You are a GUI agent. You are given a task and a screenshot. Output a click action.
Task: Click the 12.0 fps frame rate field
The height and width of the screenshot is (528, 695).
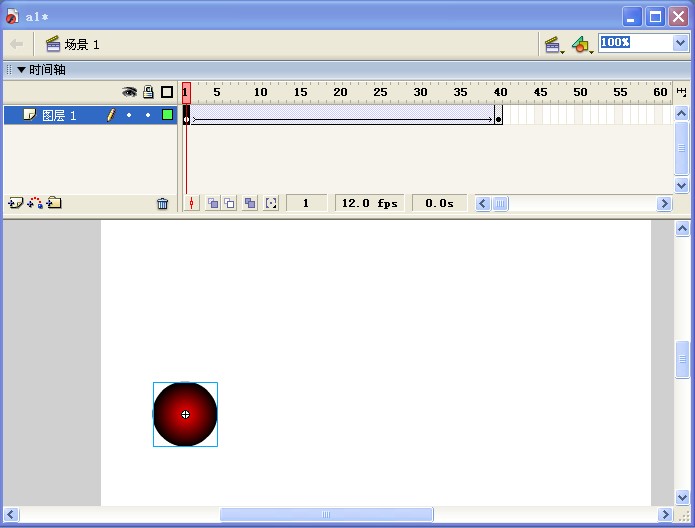click(x=369, y=203)
